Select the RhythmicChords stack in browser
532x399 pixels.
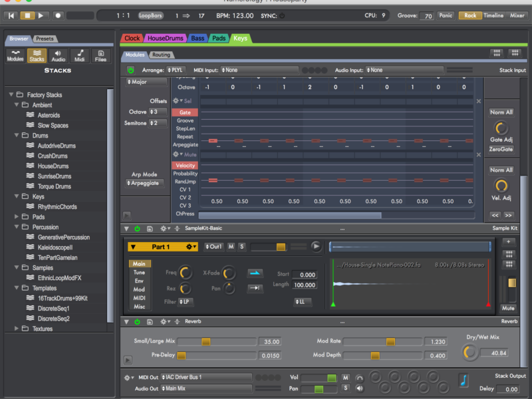tap(57, 207)
